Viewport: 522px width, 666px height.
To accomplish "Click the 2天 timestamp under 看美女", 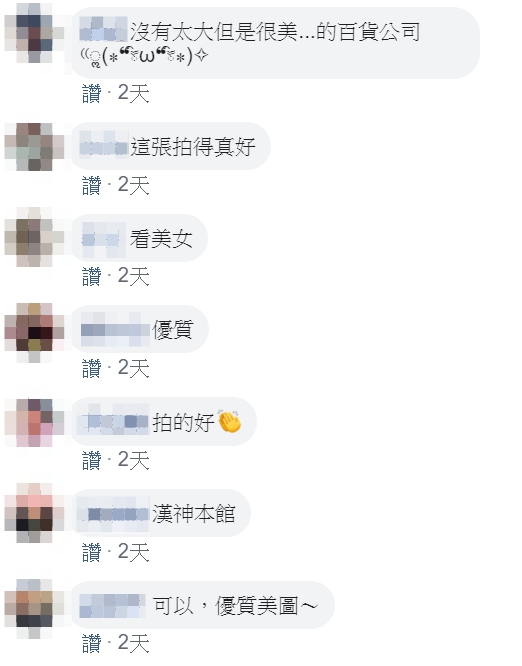I will pos(133,277).
